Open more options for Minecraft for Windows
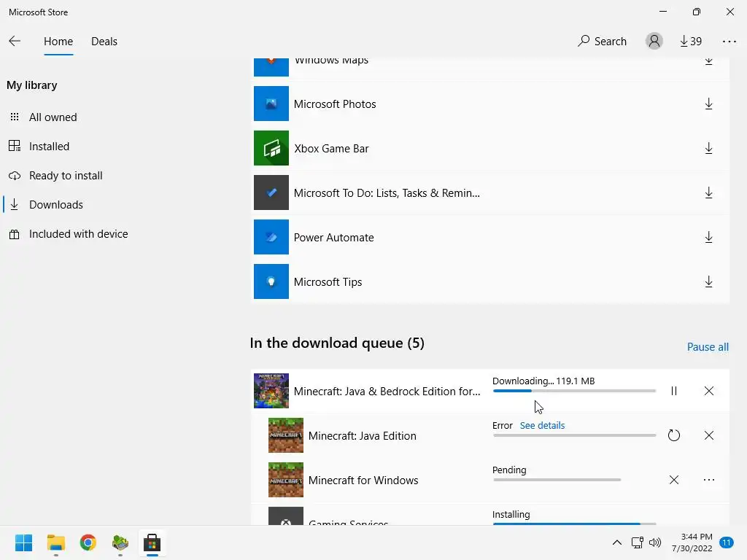The height and width of the screenshot is (560, 747). [708, 480]
